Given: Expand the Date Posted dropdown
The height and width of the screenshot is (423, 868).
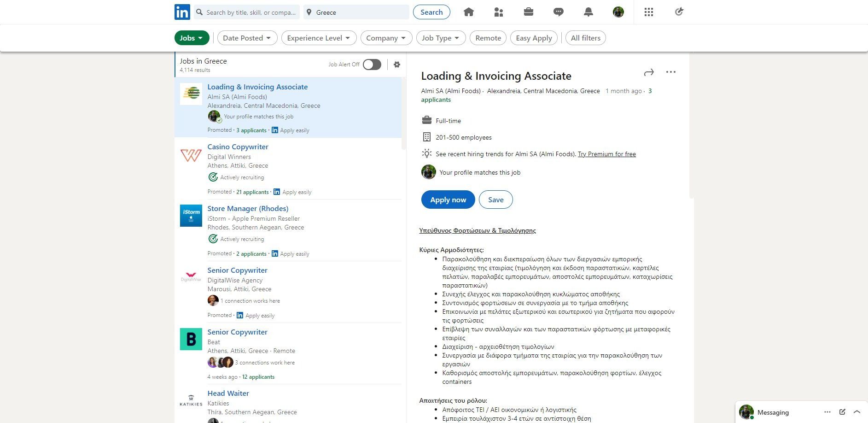Looking at the screenshot, I should tap(247, 38).
